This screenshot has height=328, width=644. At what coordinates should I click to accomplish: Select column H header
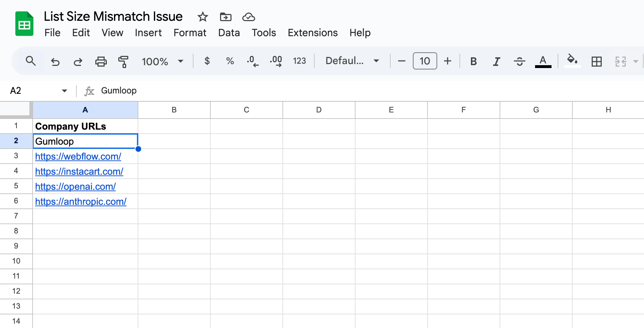pos(608,110)
